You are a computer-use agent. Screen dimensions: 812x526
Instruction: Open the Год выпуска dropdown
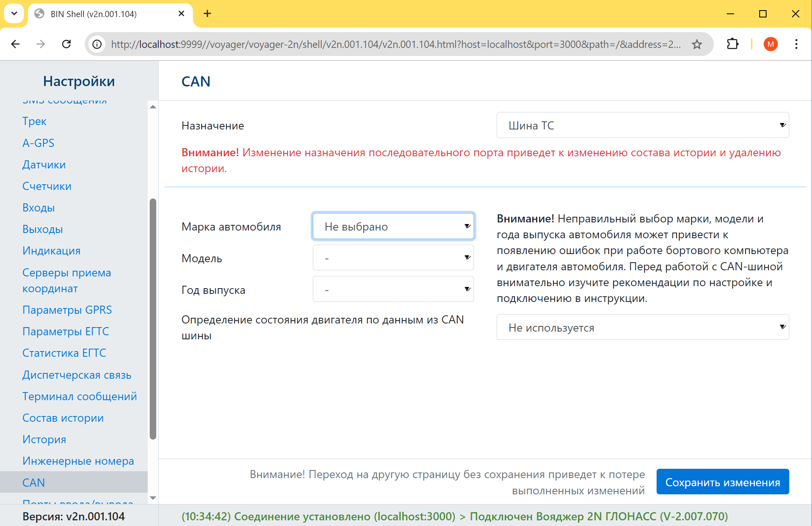393,289
